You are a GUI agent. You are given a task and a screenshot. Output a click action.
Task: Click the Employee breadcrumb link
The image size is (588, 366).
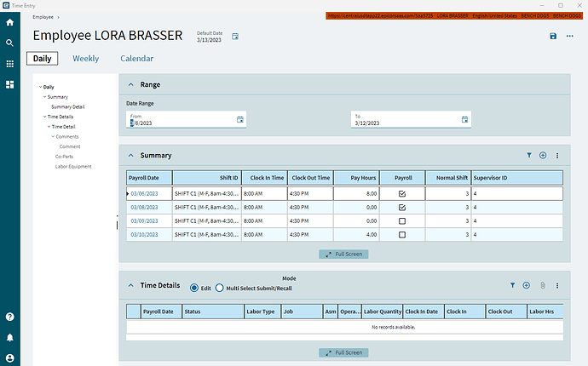pyautogui.click(x=43, y=17)
